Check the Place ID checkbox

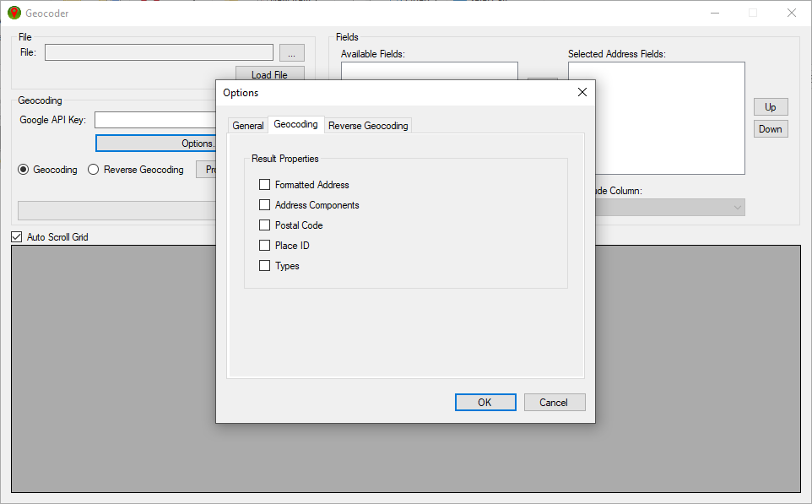(x=264, y=245)
